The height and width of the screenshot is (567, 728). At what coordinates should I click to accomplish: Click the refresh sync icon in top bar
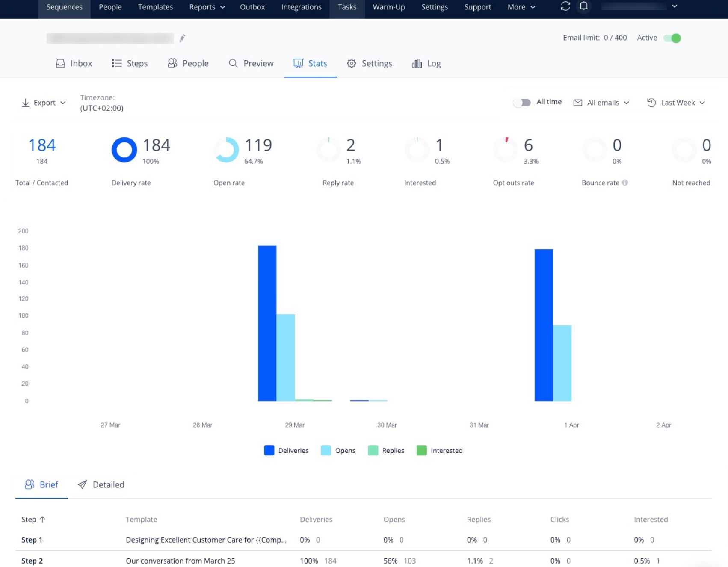[565, 6]
